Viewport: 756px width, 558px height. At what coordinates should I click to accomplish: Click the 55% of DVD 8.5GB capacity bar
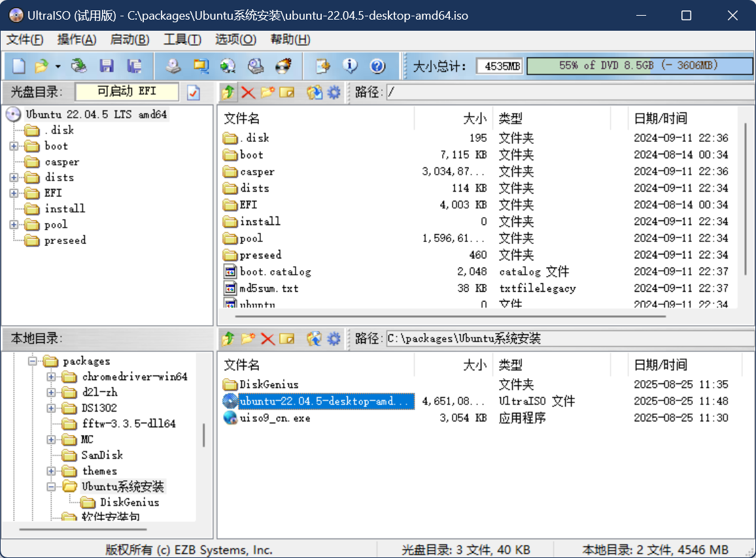pyautogui.click(x=640, y=66)
